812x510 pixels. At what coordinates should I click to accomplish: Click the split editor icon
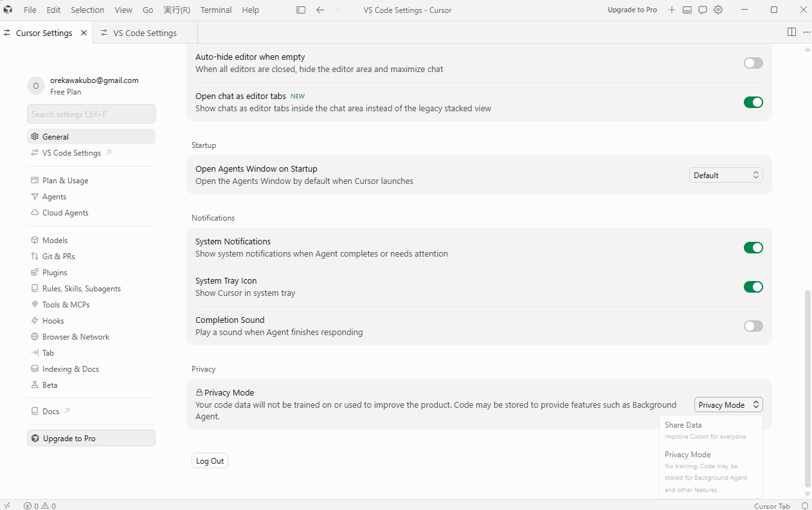coord(791,32)
